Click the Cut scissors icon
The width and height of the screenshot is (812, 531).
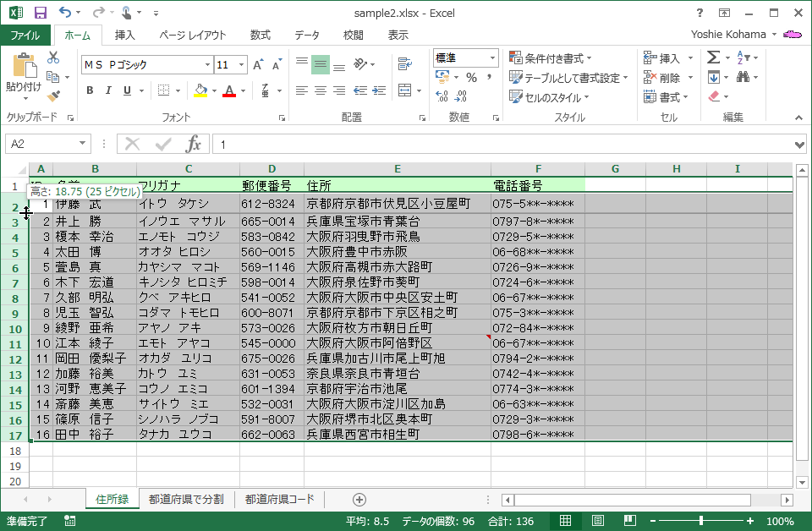pos(52,57)
